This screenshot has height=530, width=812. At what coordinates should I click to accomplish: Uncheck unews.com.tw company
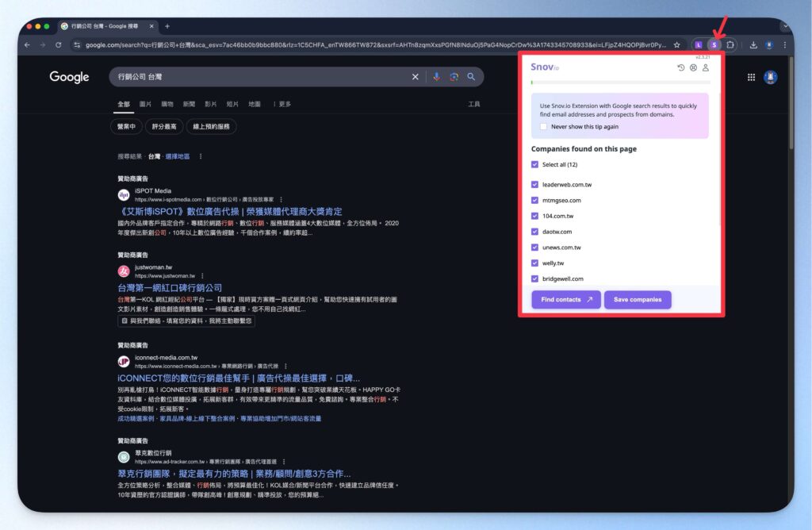click(x=535, y=247)
